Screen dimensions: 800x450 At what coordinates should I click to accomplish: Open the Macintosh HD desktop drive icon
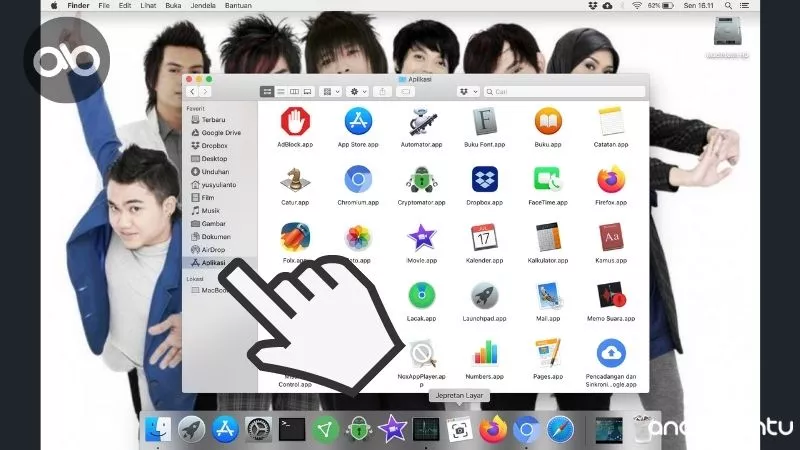727,32
